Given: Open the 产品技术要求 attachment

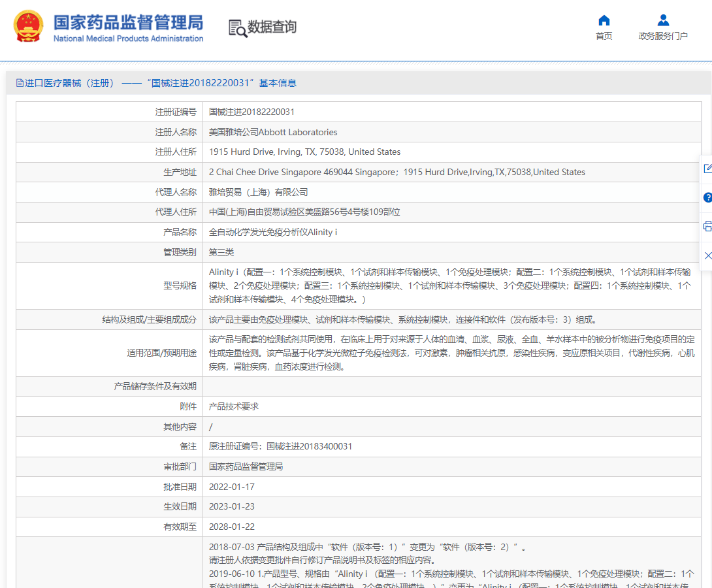Looking at the screenshot, I should point(233,406).
